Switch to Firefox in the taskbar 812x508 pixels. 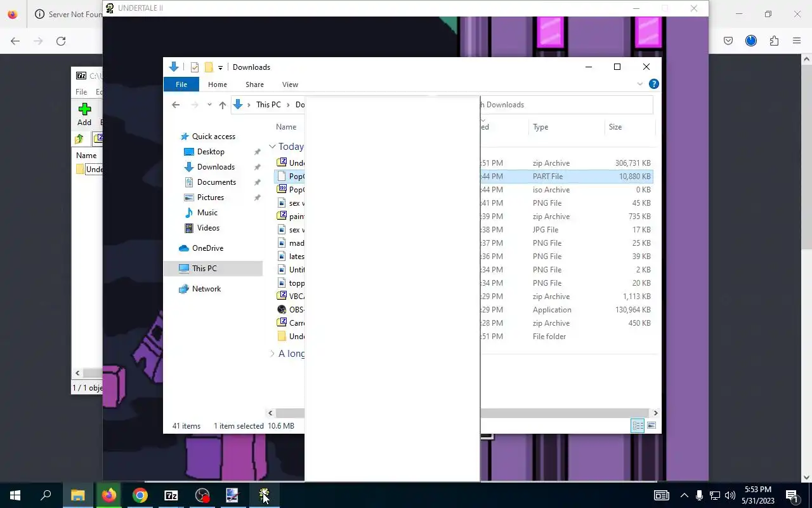pos(108,495)
